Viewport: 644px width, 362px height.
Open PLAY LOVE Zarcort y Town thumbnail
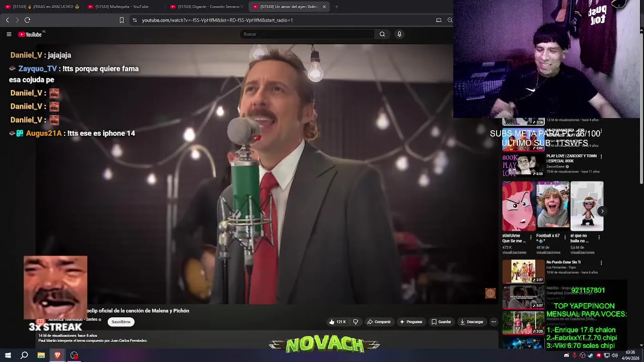coord(523,165)
